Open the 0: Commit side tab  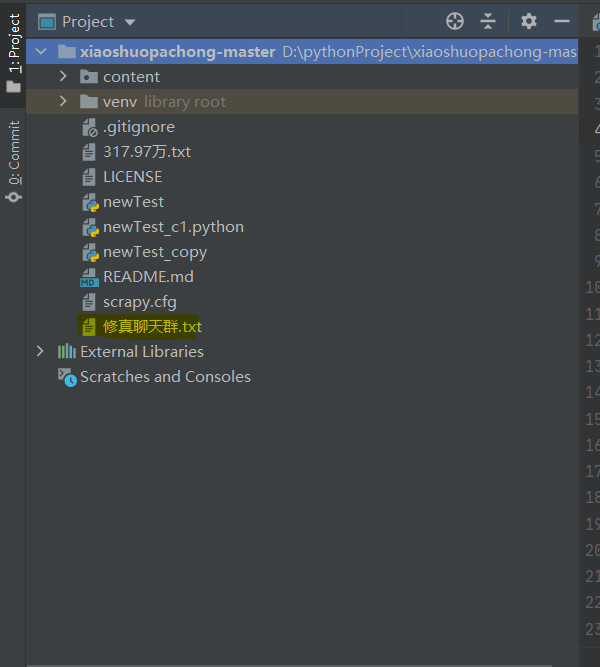click(x=14, y=160)
